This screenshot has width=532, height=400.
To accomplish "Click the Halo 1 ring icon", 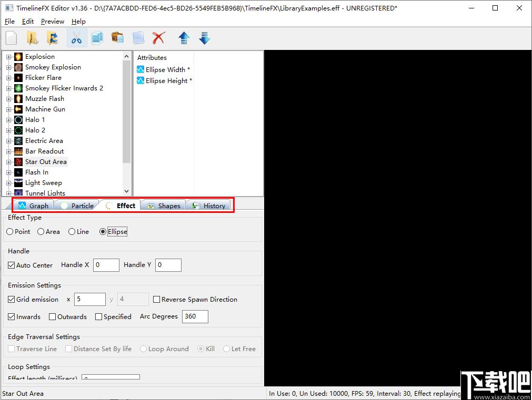I will pos(18,120).
